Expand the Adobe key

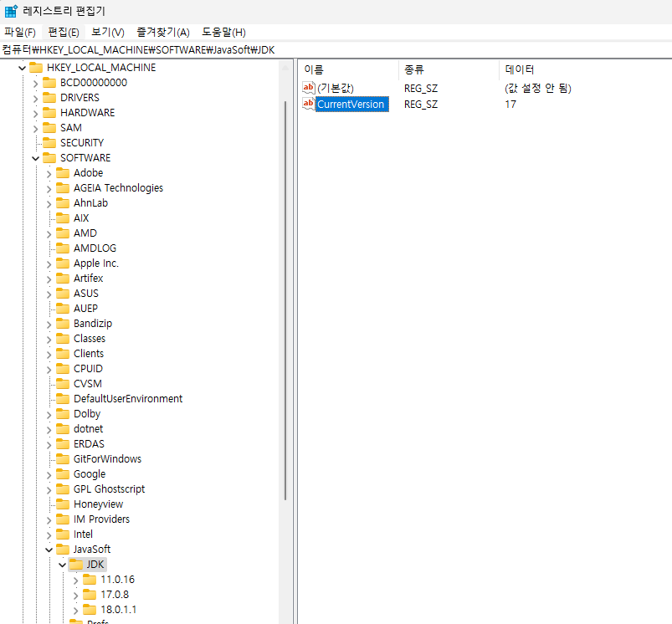click(x=49, y=174)
